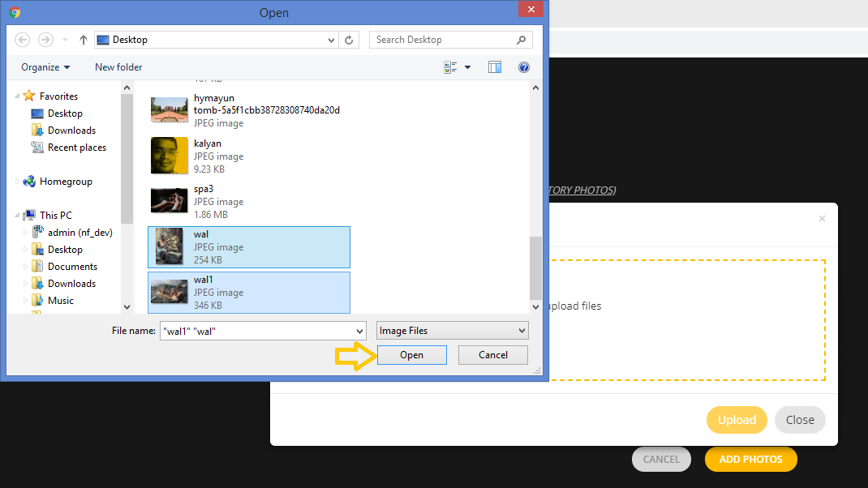Select Desktop under This PC
Viewport: 868px width, 488px height.
coord(65,250)
